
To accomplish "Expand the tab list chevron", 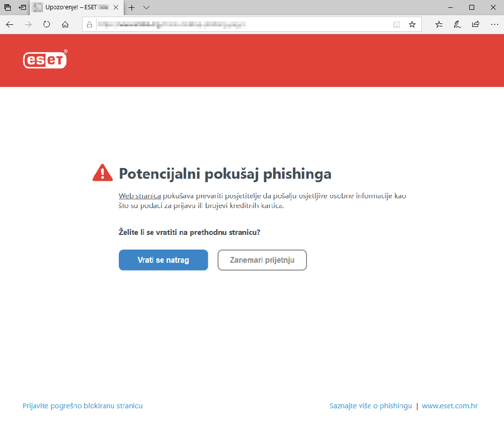I will (146, 7).
